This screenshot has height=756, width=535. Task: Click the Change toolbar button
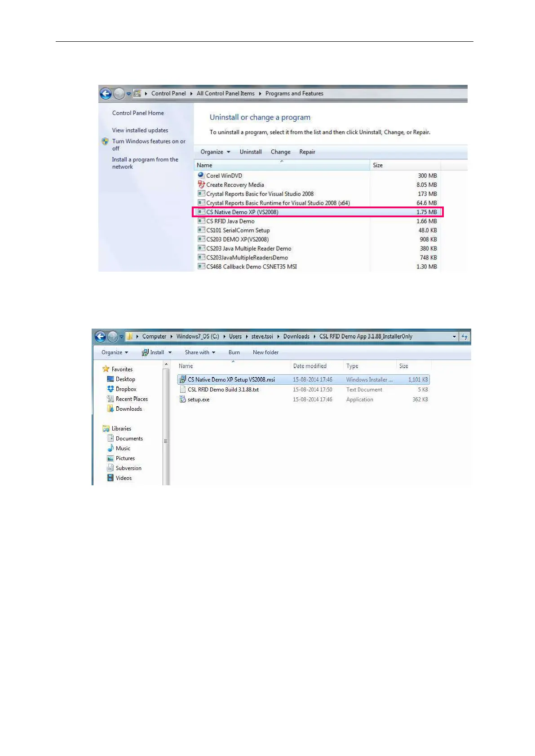280,152
